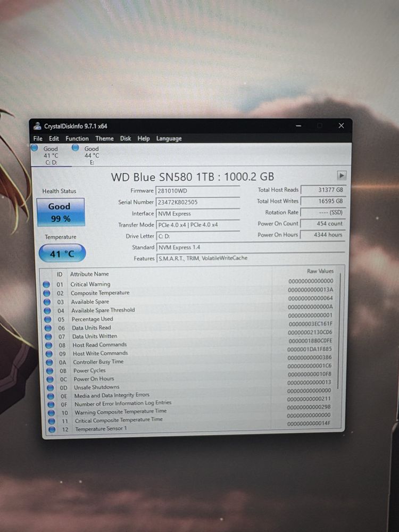
Task: Open the Language menu
Action: coord(169,138)
